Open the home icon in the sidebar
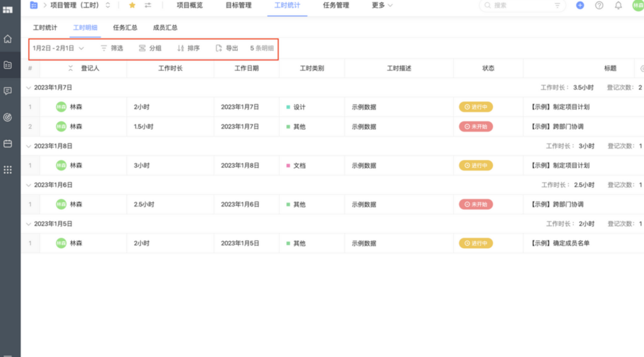This screenshot has height=357, width=644. point(8,39)
